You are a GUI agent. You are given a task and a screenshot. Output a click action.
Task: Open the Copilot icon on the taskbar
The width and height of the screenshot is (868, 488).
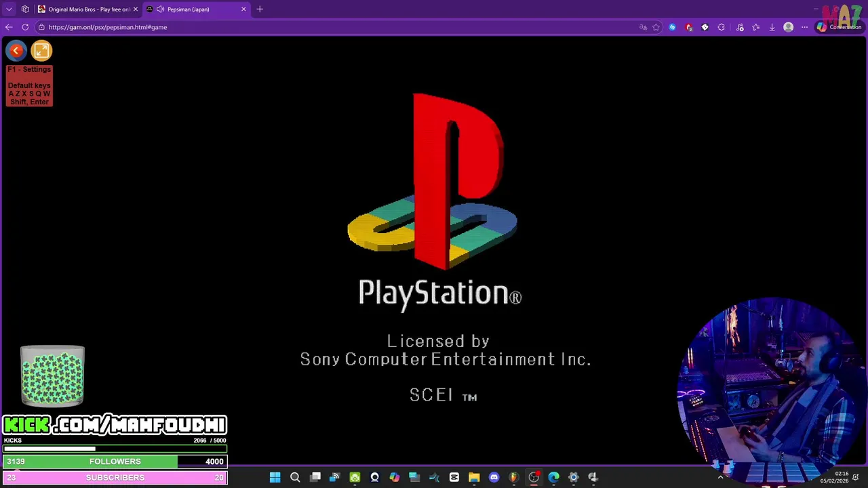pos(395,478)
